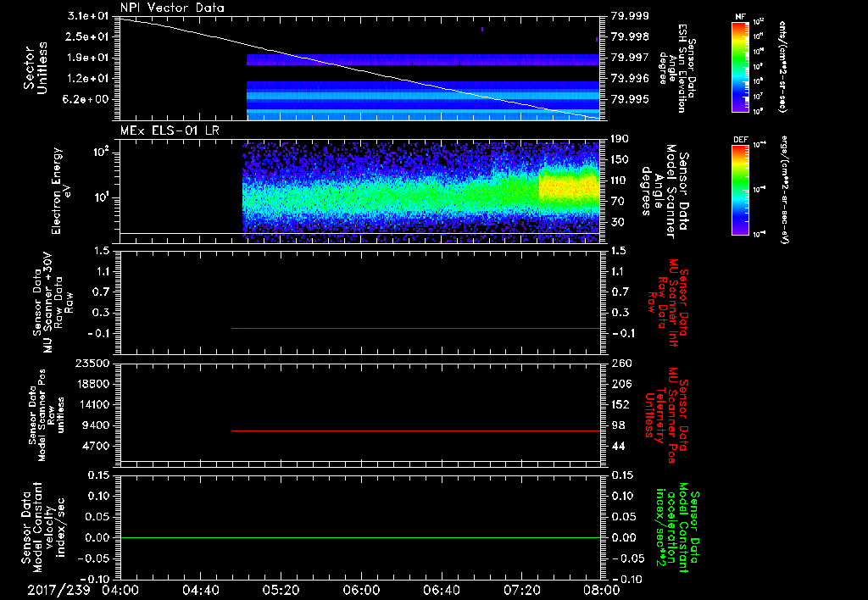
Task: Click the bright orange region in electron spectrogram
Action: 567,188
